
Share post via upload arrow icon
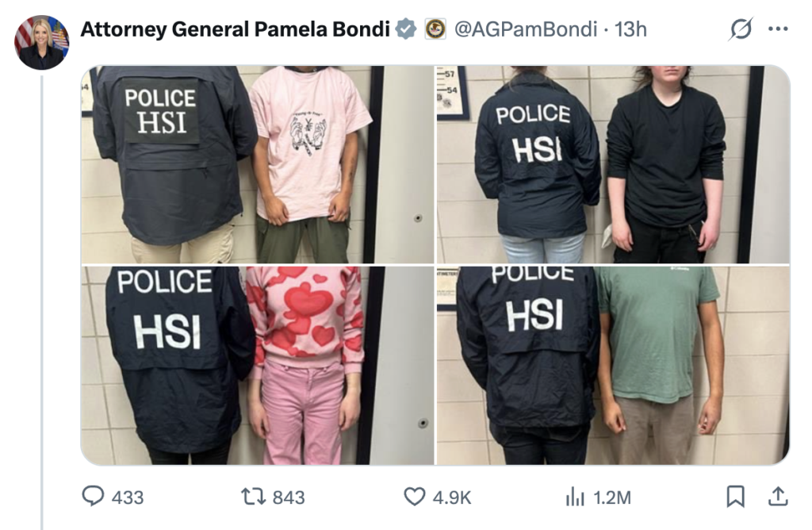tap(777, 497)
